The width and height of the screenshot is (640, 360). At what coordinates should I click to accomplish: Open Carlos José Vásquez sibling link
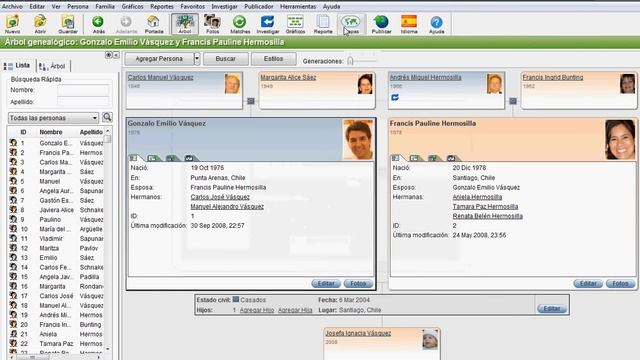click(220, 197)
